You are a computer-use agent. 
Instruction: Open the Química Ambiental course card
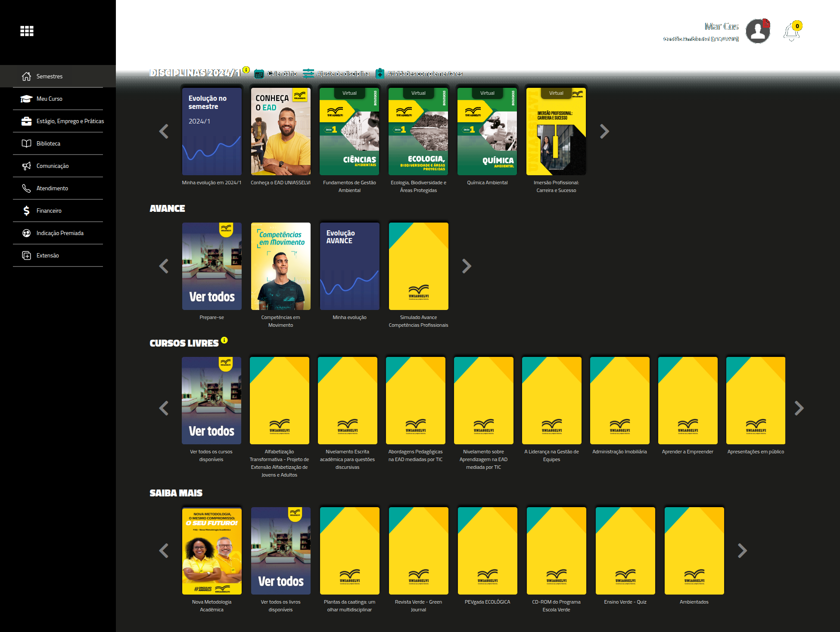click(487, 132)
